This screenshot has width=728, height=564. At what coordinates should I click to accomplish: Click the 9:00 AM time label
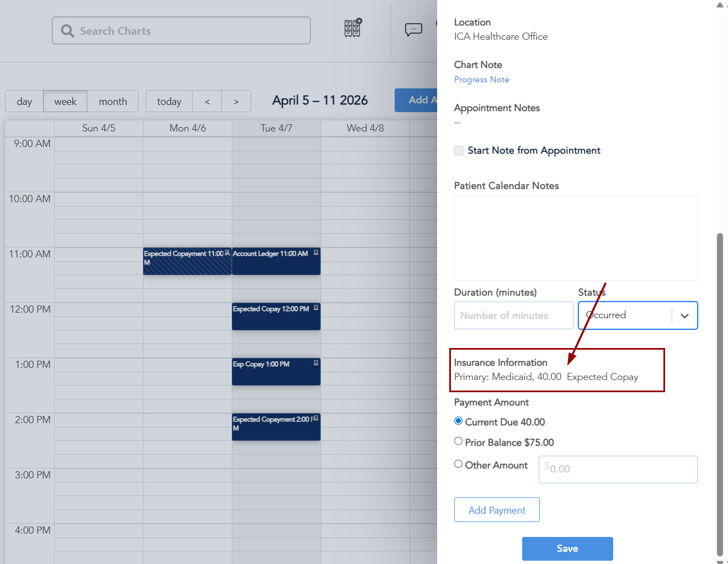tap(32, 144)
